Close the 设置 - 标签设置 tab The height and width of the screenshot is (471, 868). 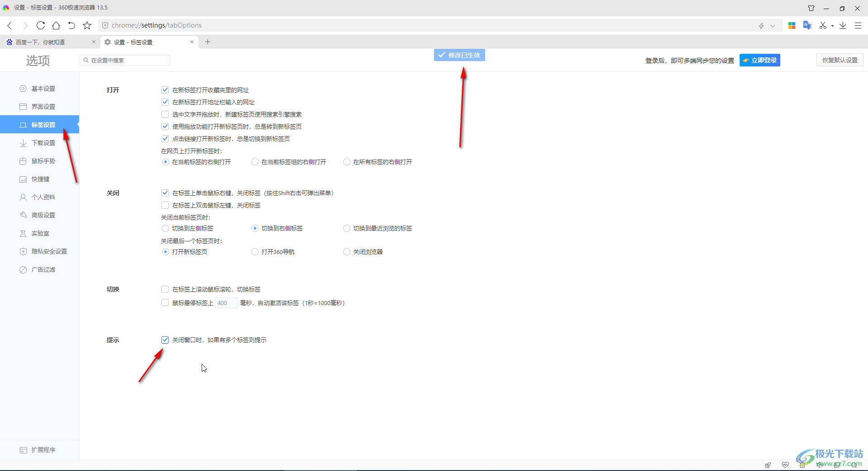click(x=192, y=42)
